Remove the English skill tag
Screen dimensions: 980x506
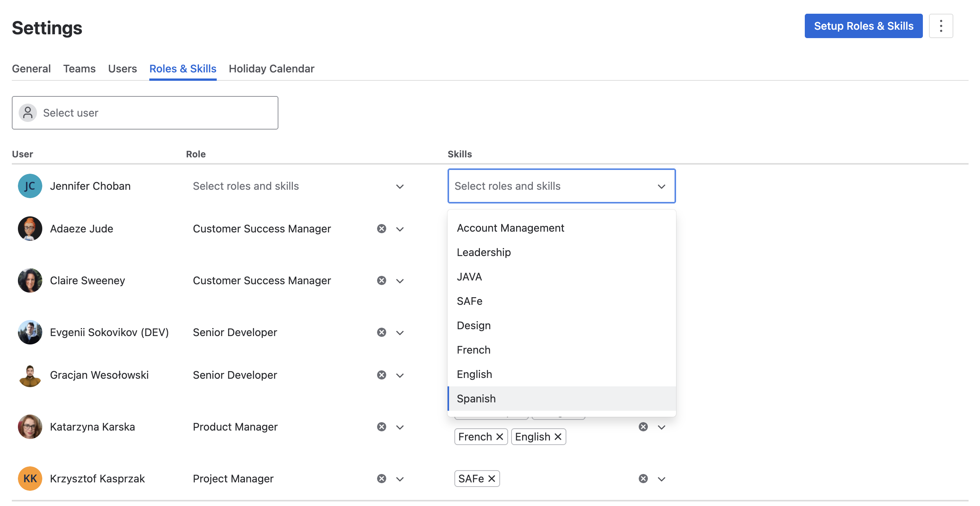point(558,437)
